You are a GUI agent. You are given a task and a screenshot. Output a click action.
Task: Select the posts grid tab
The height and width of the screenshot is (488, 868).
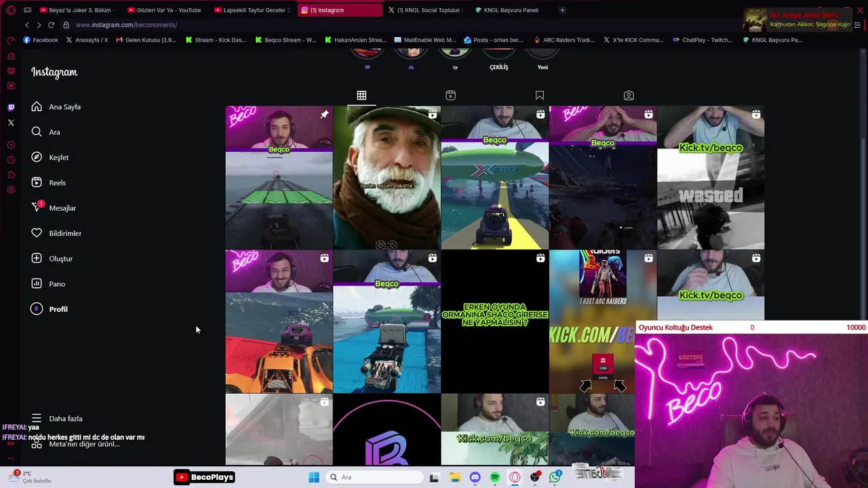361,96
